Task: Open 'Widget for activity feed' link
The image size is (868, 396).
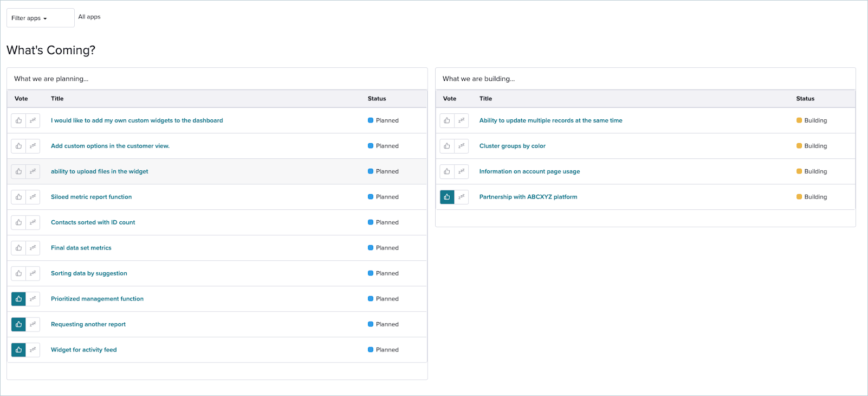Action: click(x=84, y=350)
